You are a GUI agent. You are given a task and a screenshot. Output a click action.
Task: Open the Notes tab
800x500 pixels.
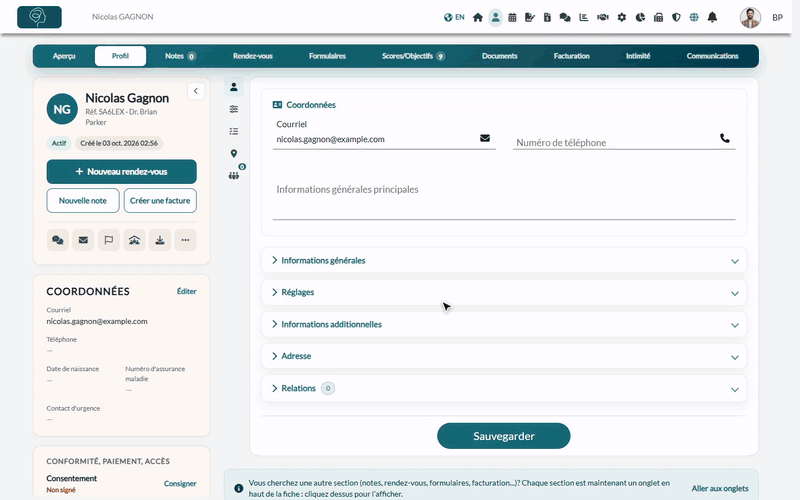[180, 56]
